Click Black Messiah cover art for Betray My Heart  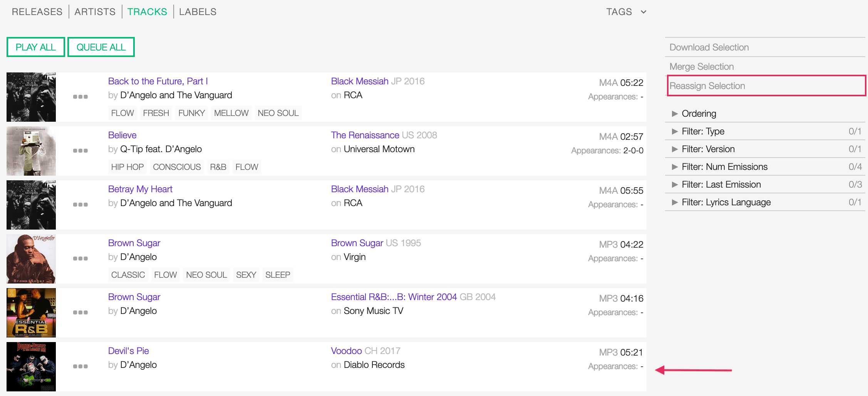pos(31,205)
